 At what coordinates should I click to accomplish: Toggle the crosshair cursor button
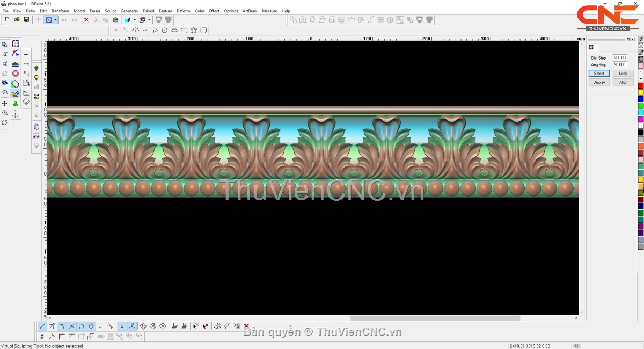(38, 20)
